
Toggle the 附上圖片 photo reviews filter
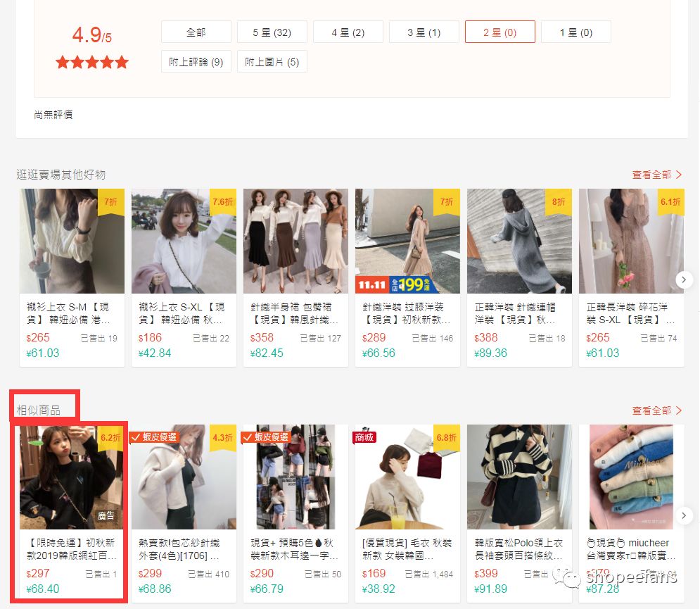click(270, 61)
